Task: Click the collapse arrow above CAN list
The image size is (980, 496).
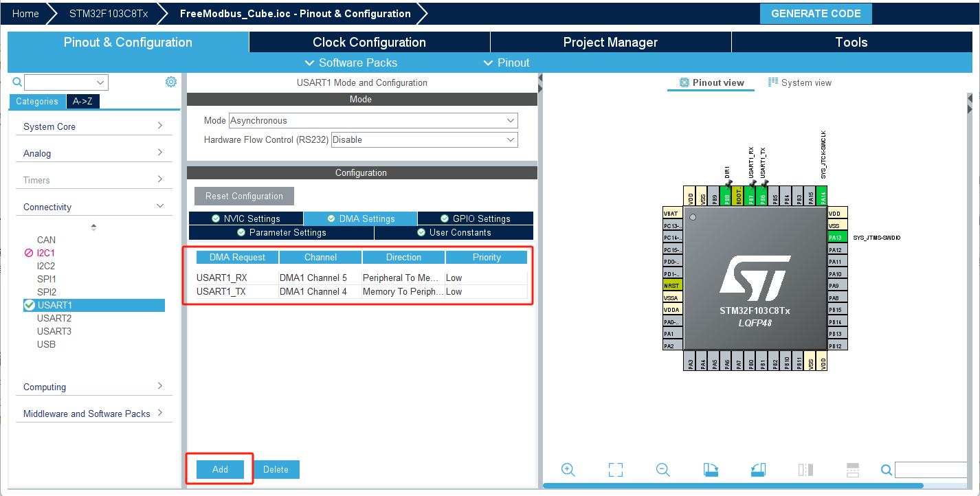Action: (94, 227)
